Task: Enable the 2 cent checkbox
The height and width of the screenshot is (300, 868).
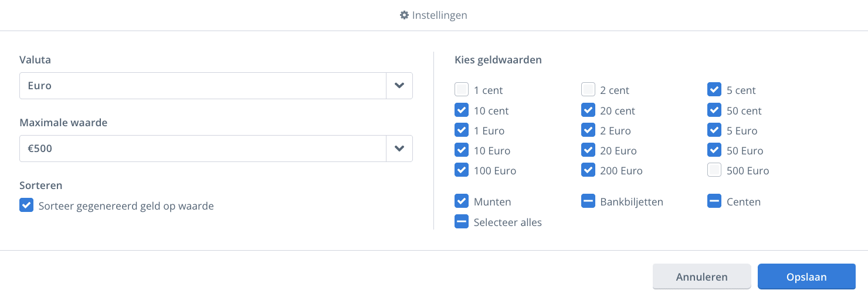Action: tap(588, 89)
